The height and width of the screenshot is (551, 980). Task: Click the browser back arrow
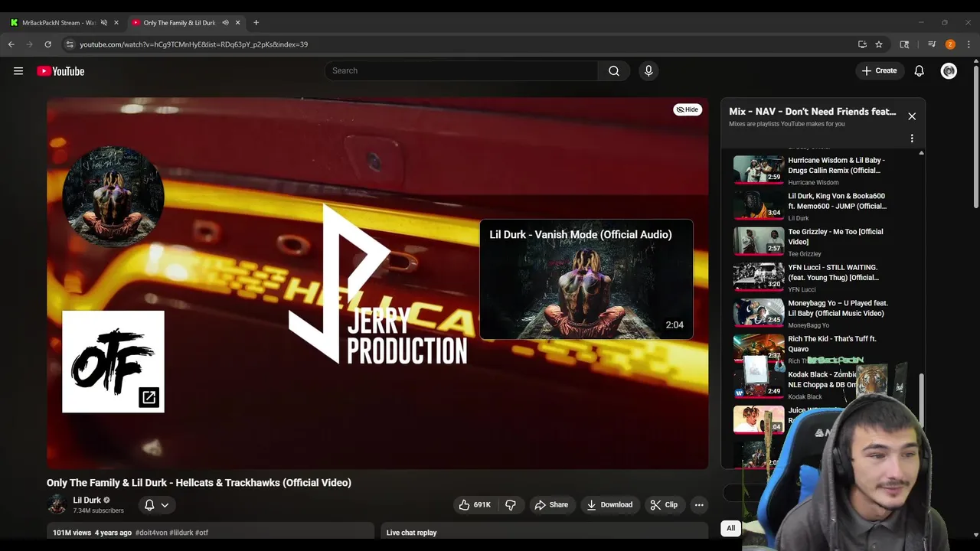tap(11, 44)
